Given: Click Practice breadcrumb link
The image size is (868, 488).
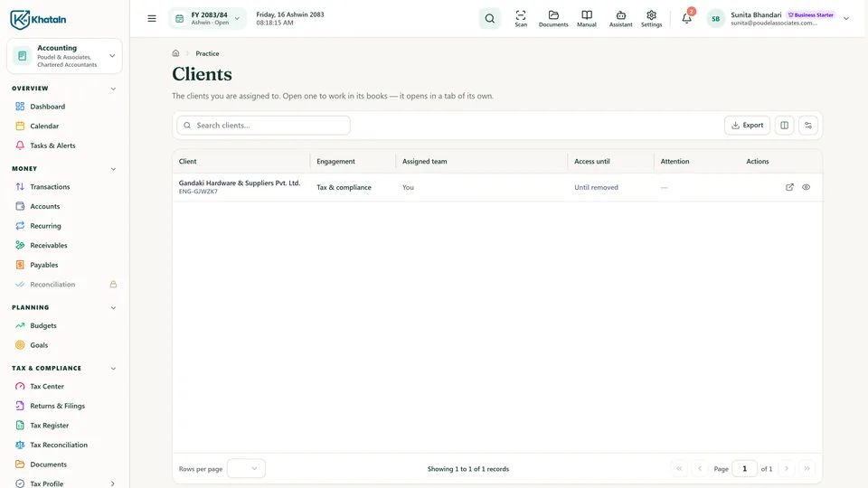Looking at the screenshot, I should [x=207, y=53].
